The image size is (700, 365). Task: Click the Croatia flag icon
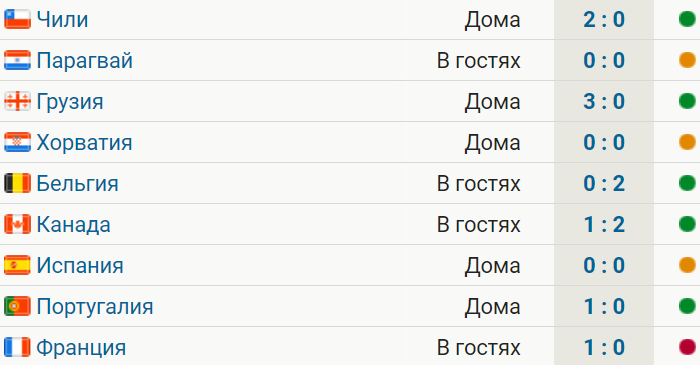pos(17,142)
